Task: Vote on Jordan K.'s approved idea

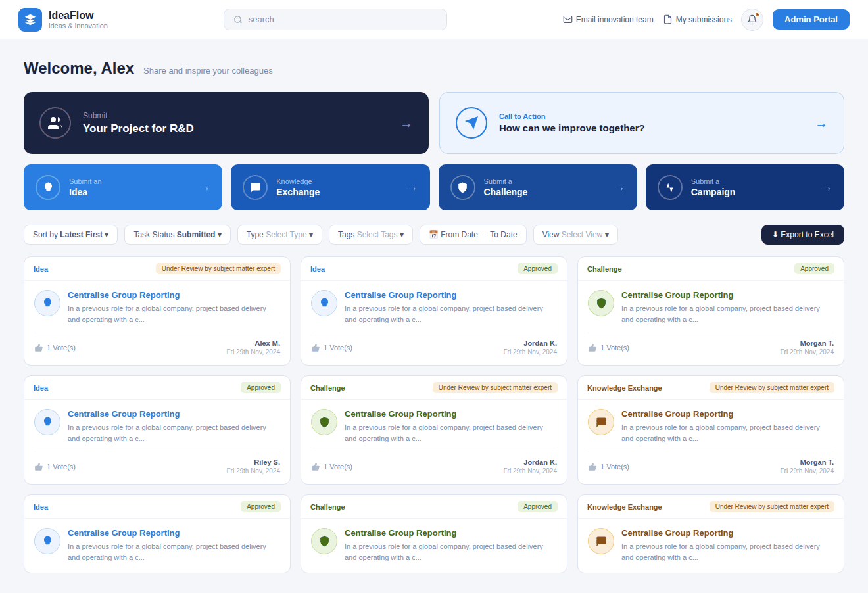Action: pyautogui.click(x=315, y=347)
